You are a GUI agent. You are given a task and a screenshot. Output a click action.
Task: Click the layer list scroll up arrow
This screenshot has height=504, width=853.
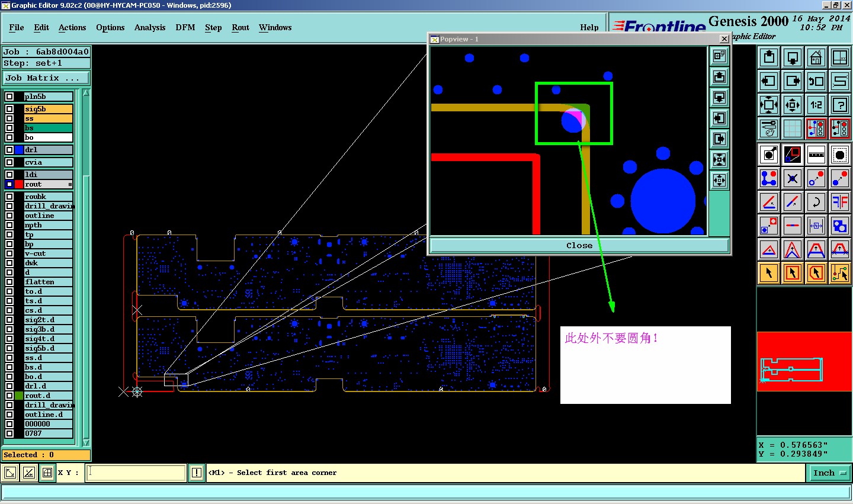pos(86,93)
